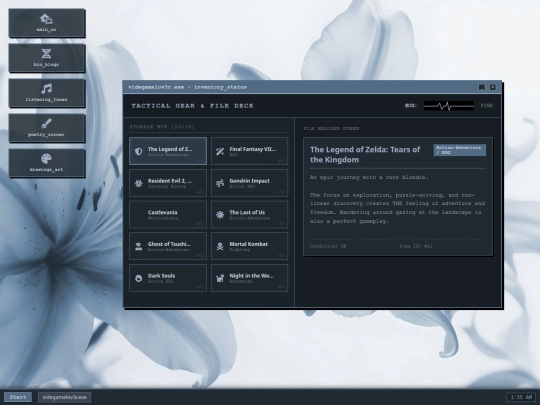
Task: Click the 'The Legend of Zelda: Tears of the Kingdom' heading
Action: 365,155
